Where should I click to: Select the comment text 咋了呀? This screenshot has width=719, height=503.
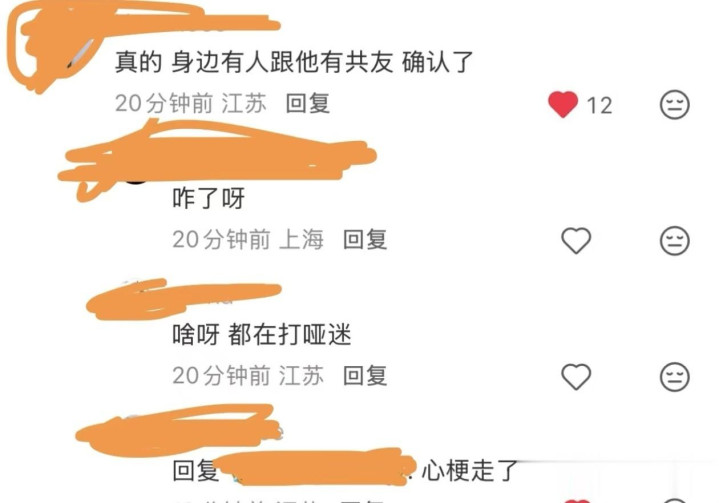tap(209, 198)
